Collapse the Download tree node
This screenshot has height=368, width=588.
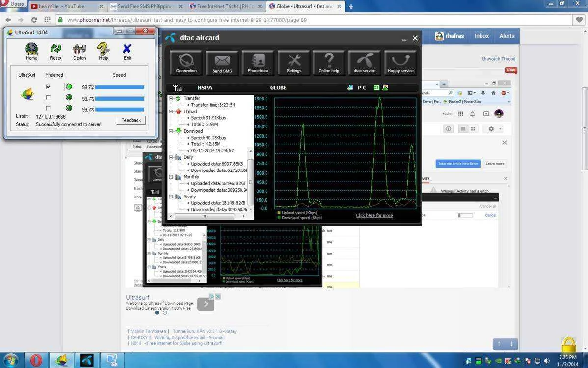pyautogui.click(x=171, y=131)
